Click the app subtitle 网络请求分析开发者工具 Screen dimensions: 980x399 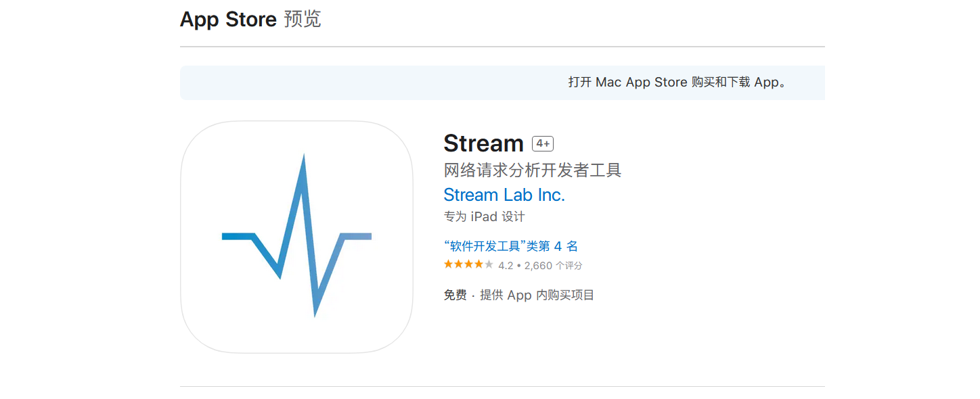(533, 170)
